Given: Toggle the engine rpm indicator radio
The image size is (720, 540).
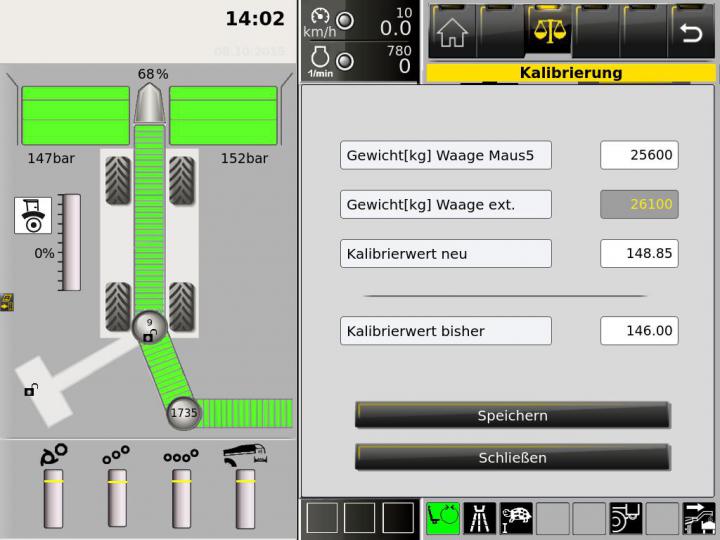Looking at the screenshot, I should [x=345, y=61].
